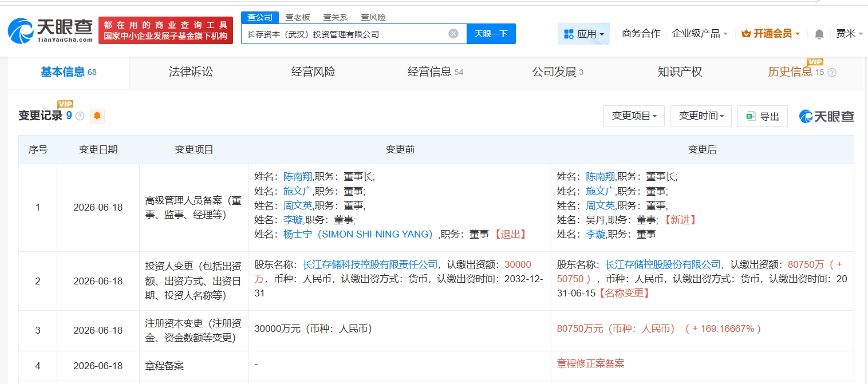This screenshot has width=868, height=384.
Task: Click the orange alert bell beside 变更记录
Action: [x=97, y=116]
